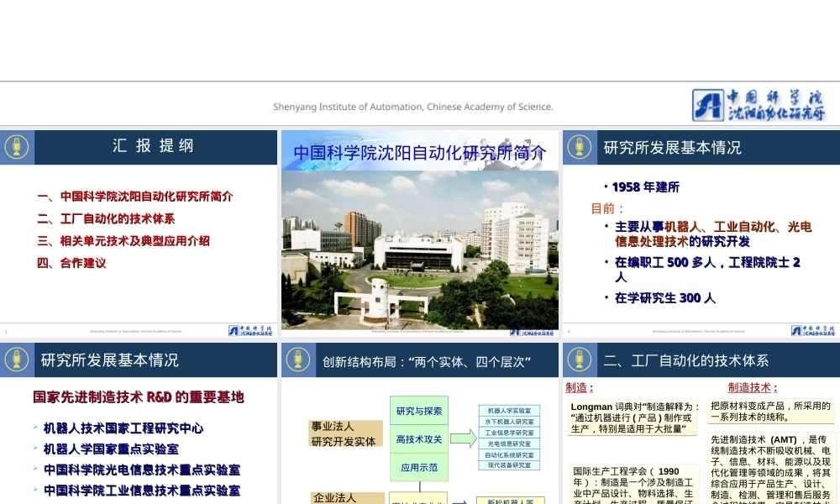Image resolution: width=840 pixels, height=504 pixels.
Task: Click the Longman 词典 definition box
Action: pos(633,417)
